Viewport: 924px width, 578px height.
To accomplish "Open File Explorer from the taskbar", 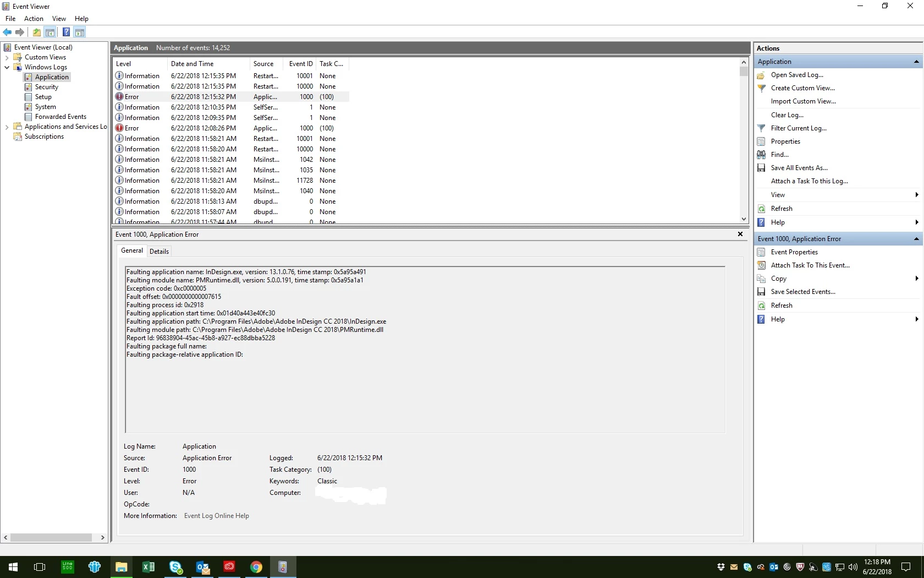I will pyautogui.click(x=122, y=567).
